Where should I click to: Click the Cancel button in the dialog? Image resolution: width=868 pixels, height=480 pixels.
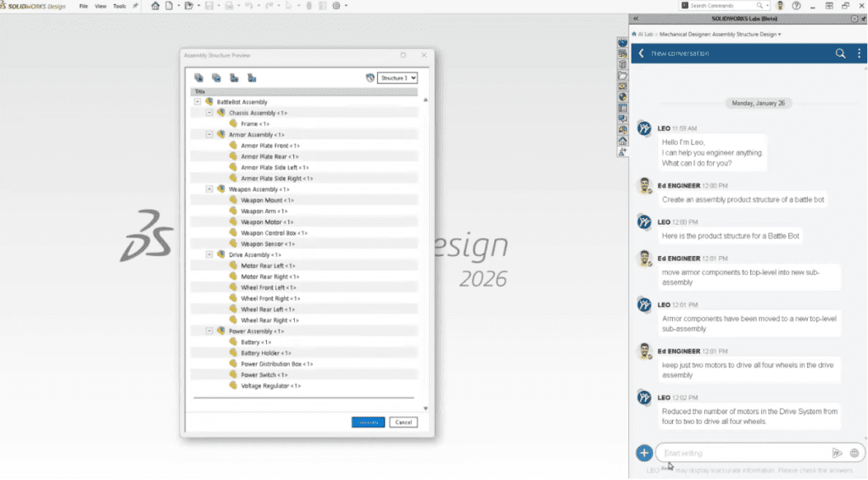pos(403,421)
